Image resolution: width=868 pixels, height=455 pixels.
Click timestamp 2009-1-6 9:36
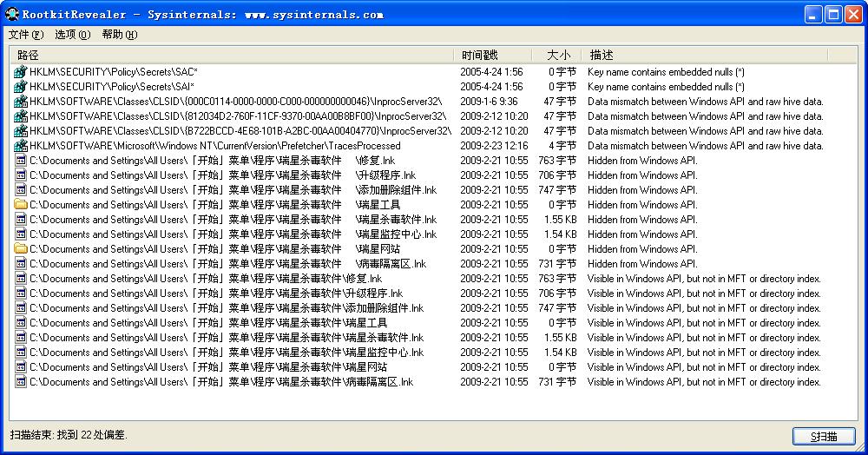click(x=489, y=102)
